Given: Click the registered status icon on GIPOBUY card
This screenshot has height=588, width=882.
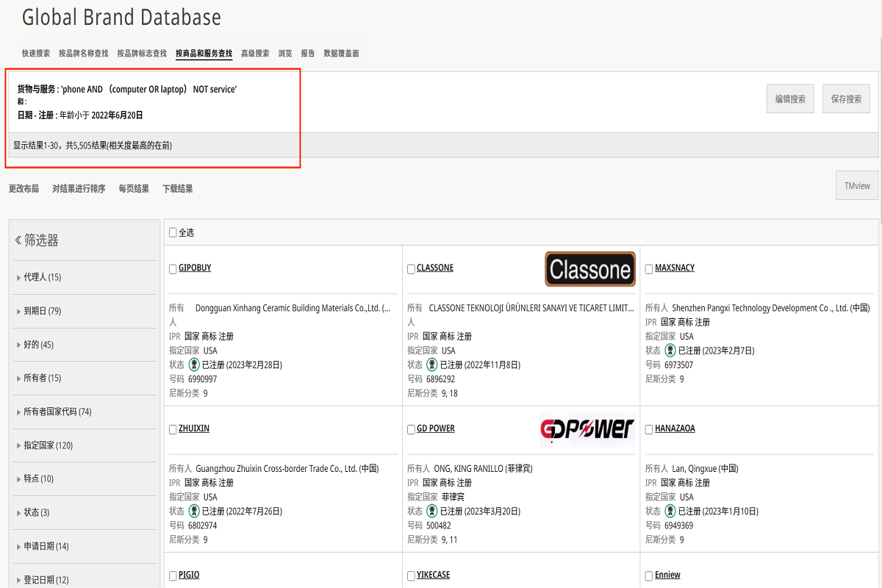Looking at the screenshot, I should pos(194,365).
